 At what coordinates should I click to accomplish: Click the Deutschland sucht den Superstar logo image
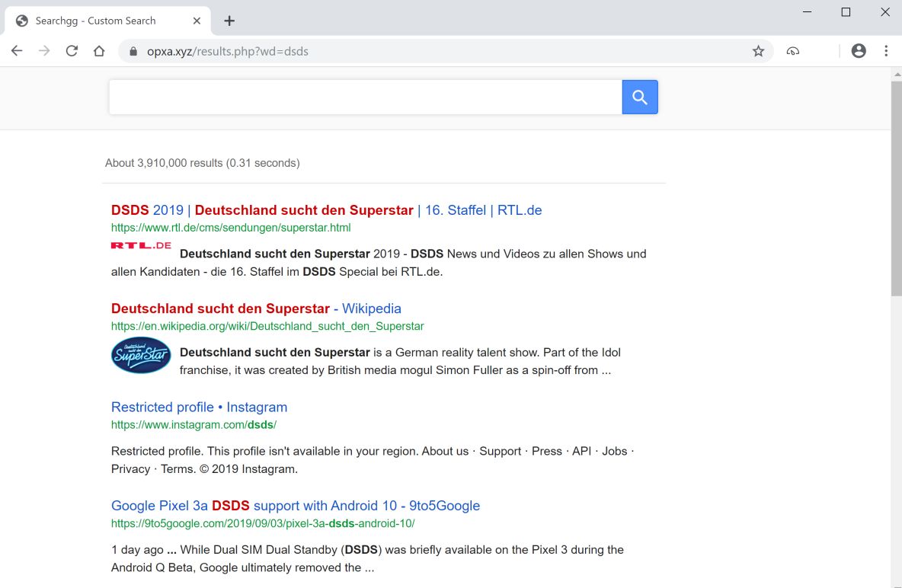pyautogui.click(x=141, y=354)
